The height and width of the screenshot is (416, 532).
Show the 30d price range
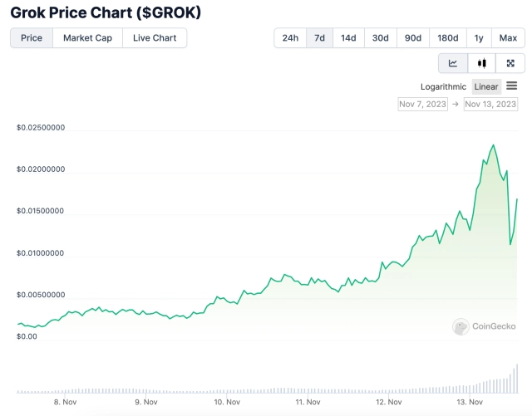coord(380,38)
